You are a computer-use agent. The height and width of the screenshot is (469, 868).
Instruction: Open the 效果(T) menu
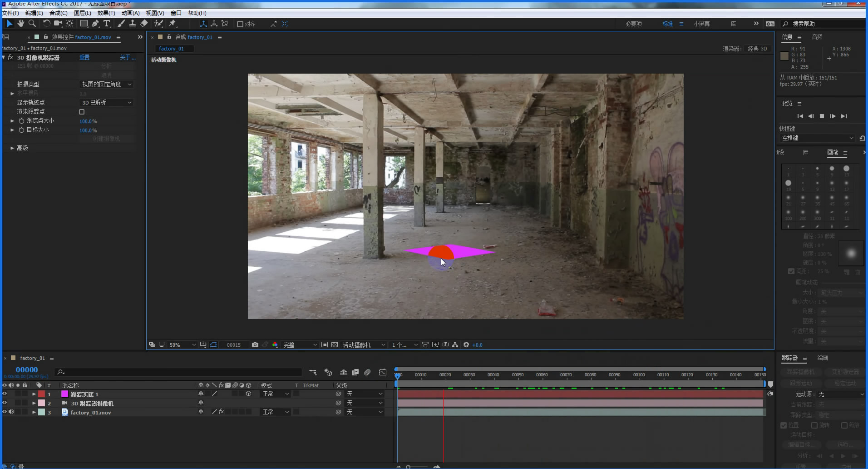tap(106, 13)
